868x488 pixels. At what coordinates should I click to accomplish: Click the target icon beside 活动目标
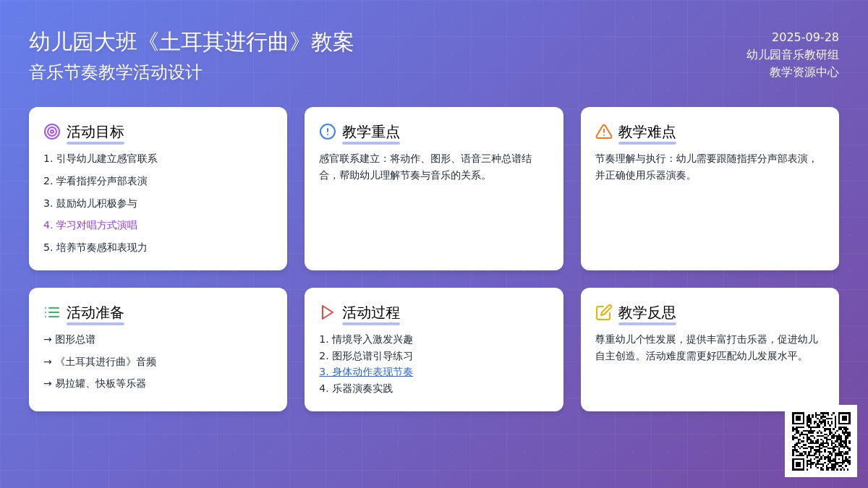click(52, 132)
